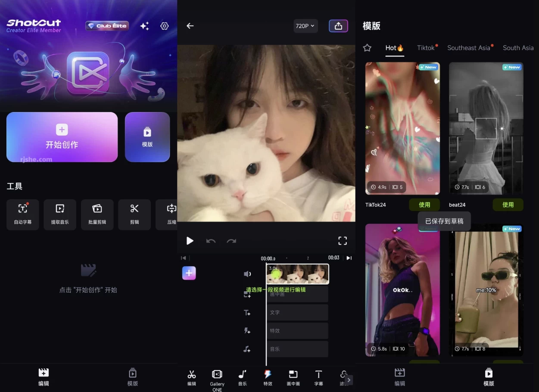Viewport: 539px width, 392px height.
Task: Open settings via the gear icon
Action: point(164,26)
